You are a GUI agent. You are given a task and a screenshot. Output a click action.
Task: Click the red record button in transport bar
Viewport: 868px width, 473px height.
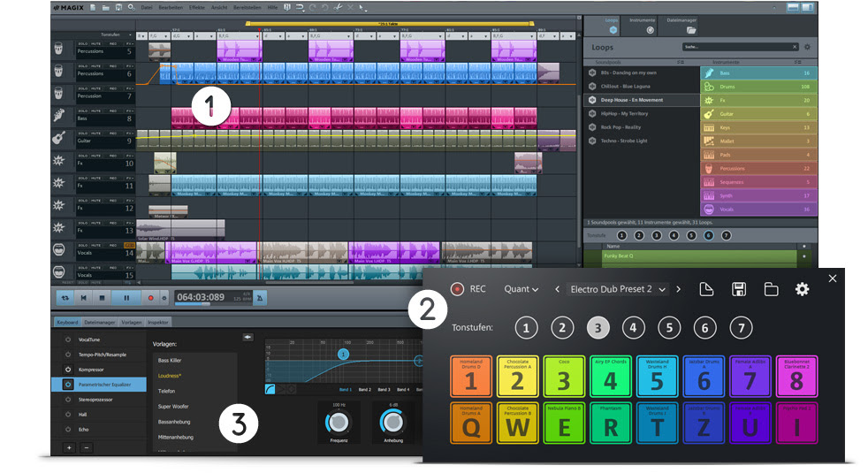coord(150,298)
